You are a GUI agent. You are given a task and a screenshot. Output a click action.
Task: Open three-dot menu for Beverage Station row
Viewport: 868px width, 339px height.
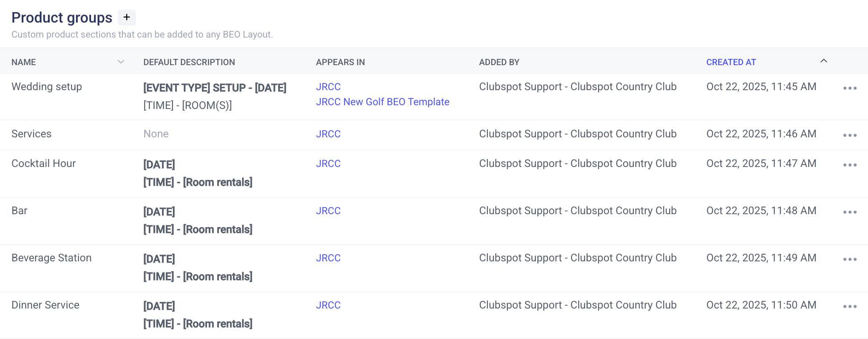850,259
